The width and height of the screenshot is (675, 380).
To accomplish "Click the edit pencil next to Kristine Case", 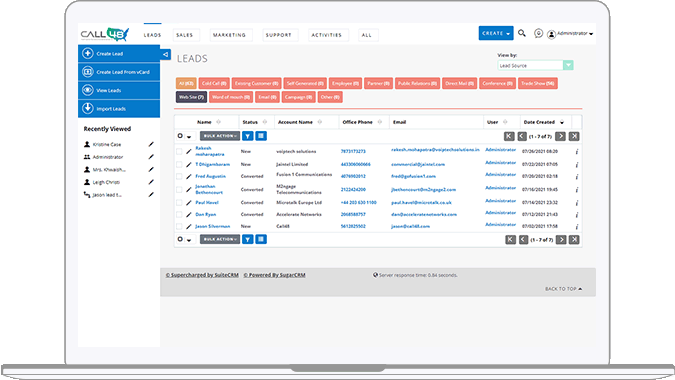I will [151, 145].
